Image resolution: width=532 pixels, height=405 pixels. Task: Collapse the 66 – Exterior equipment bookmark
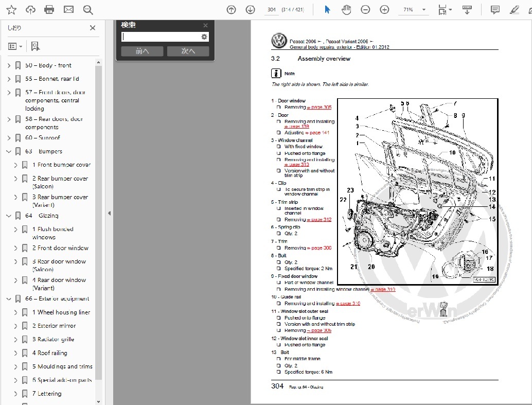click(9, 299)
